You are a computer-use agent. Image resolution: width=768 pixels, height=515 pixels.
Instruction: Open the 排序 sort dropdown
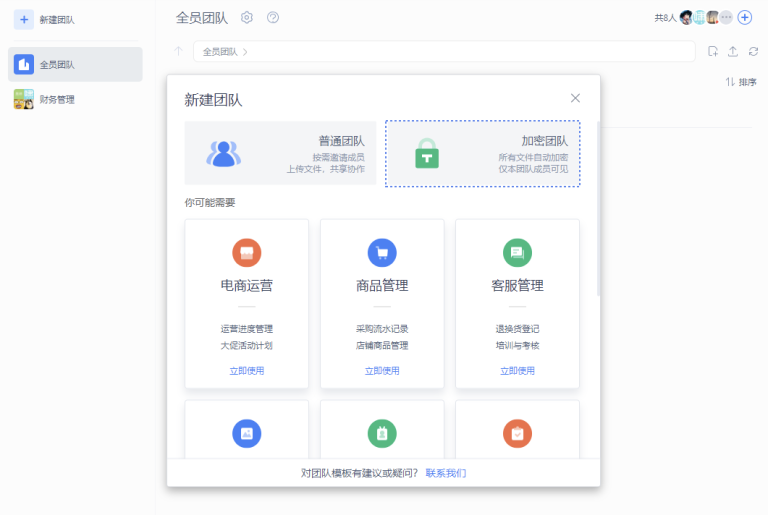741,82
